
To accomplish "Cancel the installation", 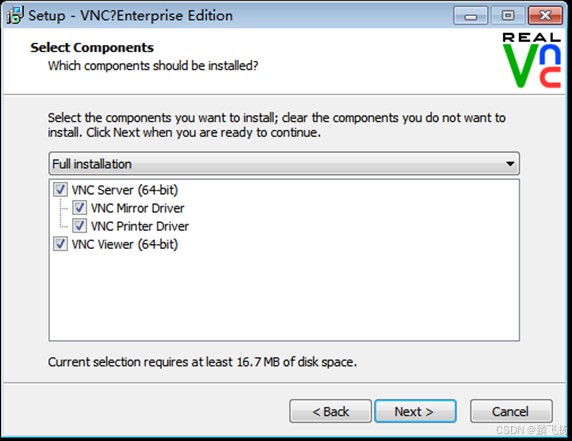I will coord(511,411).
